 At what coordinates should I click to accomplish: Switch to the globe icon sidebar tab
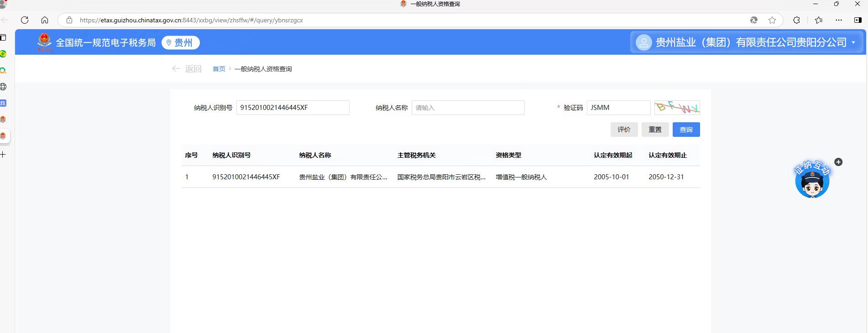(x=3, y=87)
